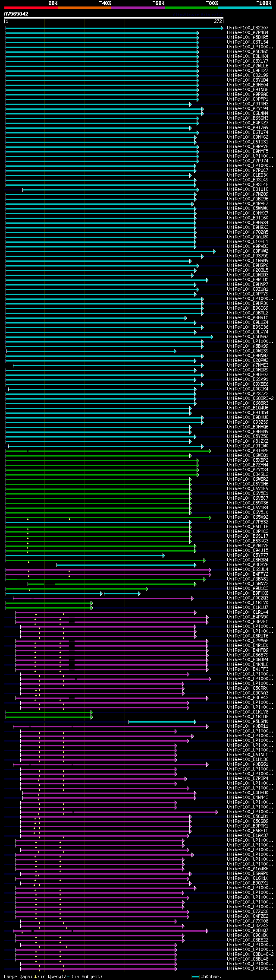Viewport: 276px width, 980px height.
Task: Select label UniRef100_C5YP77
Action: [x=248, y=555]
